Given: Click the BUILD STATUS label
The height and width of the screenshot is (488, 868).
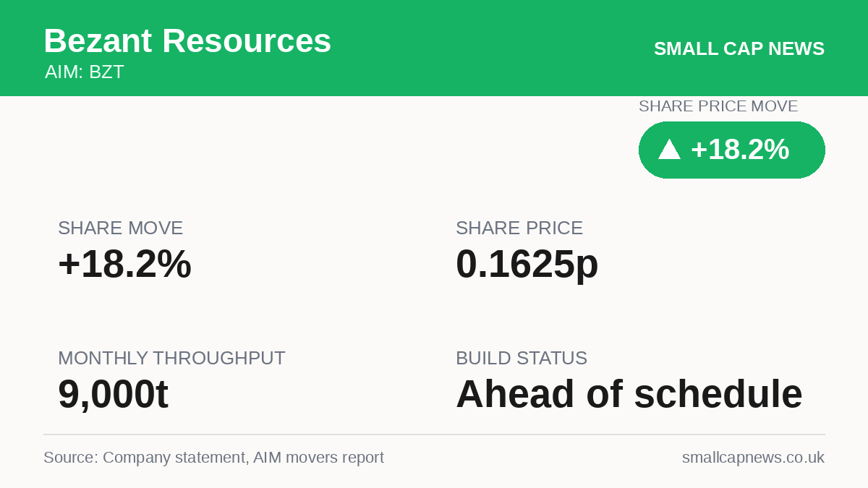Looking at the screenshot, I should pos(522,358).
